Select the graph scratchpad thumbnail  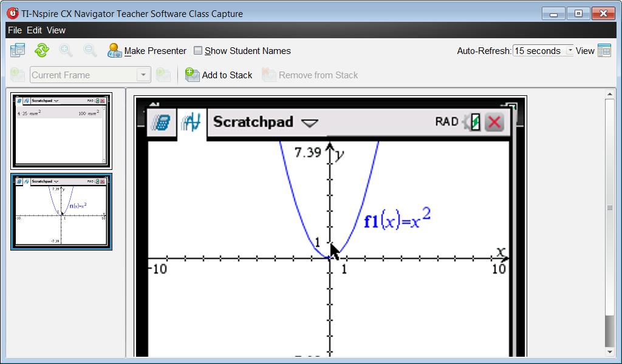click(x=61, y=212)
